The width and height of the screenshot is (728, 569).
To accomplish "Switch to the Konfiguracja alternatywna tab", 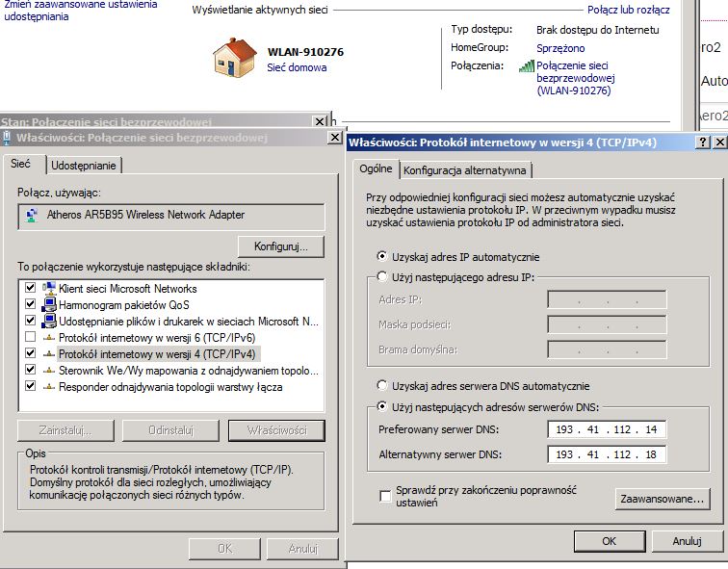I will click(465, 170).
